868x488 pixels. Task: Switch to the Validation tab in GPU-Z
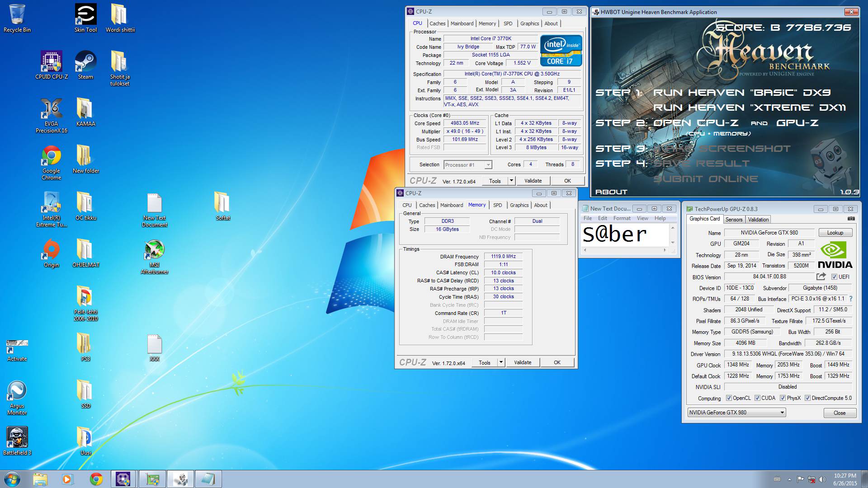758,220
